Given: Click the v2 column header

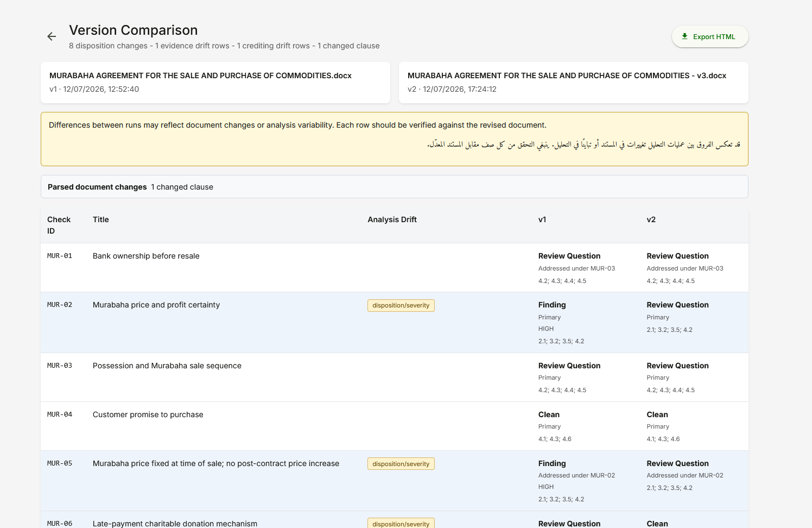Looking at the screenshot, I should [x=651, y=219].
